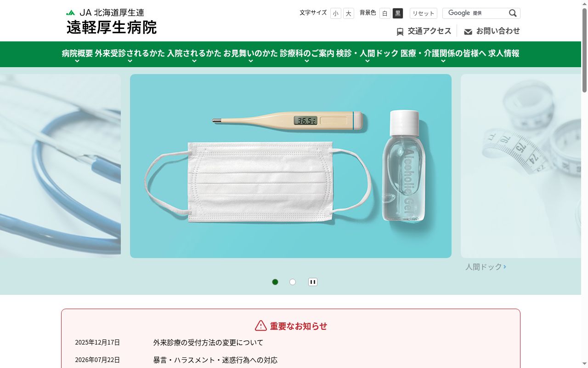This screenshot has height=368, width=588.
Task: Click the date 2026年07月22日
Action: coord(97,360)
